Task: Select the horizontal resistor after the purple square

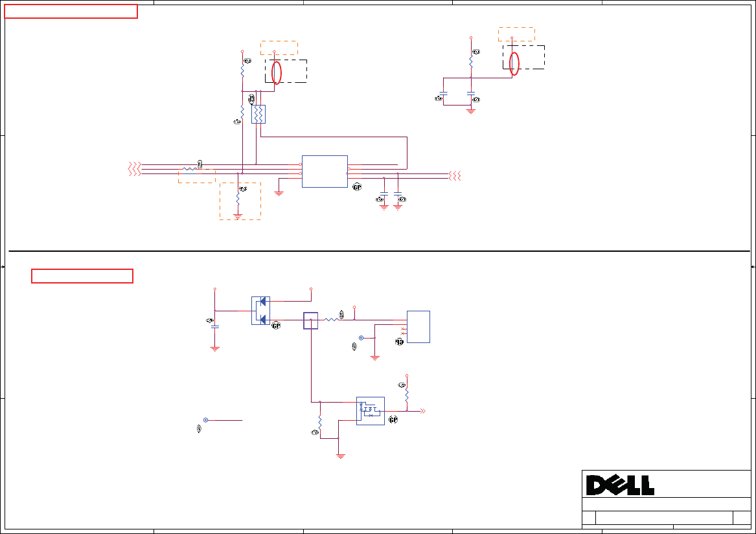Action: pyautogui.click(x=331, y=320)
